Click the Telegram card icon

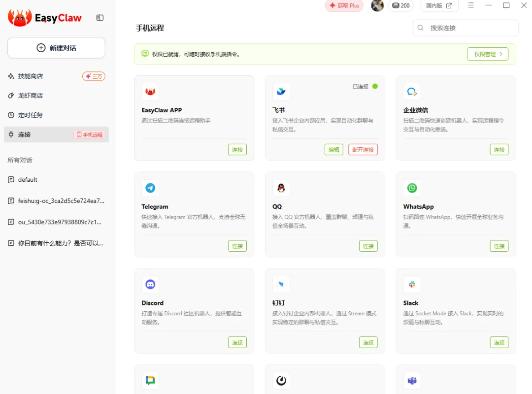(x=150, y=188)
